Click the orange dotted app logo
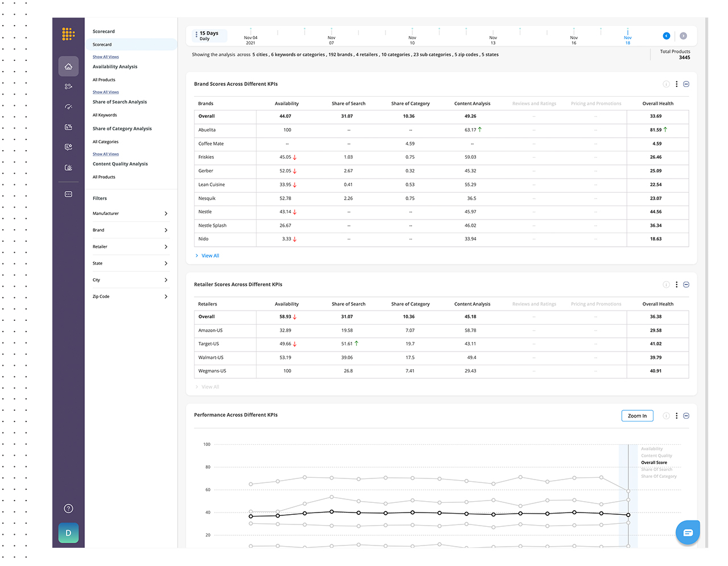728x566 pixels. pyautogui.click(x=68, y=34)
